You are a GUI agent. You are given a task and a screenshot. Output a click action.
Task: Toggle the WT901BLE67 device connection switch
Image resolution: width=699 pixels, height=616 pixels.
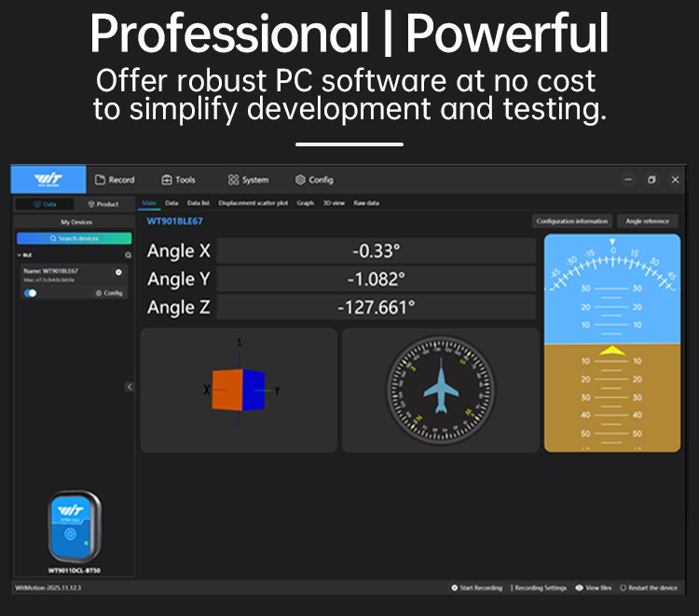31,293
